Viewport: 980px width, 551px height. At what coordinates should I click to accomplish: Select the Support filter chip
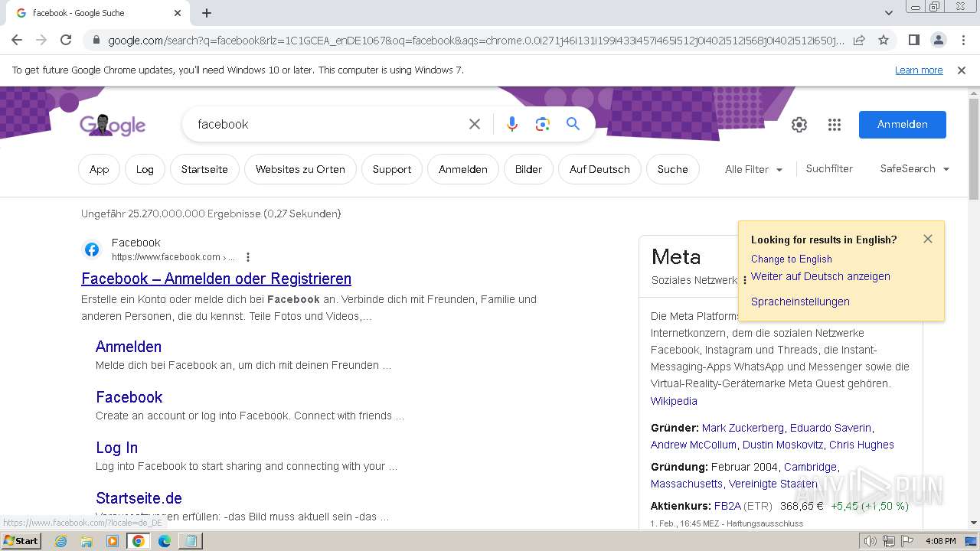click(392, 169)
